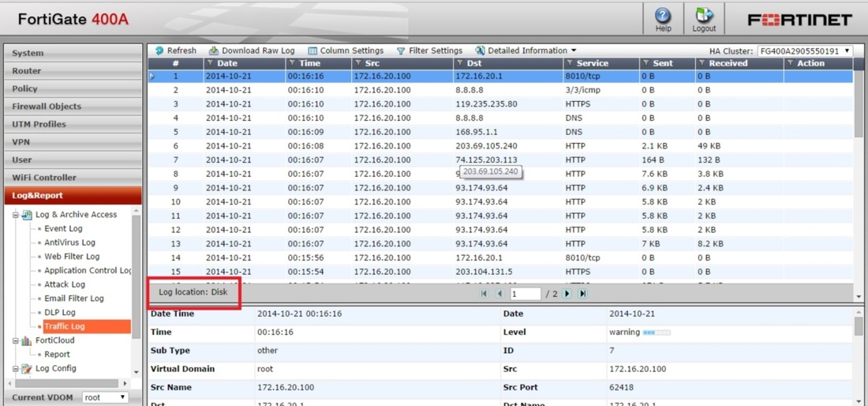
Task: Open the WiFi Controller menu
Action: 73,177
